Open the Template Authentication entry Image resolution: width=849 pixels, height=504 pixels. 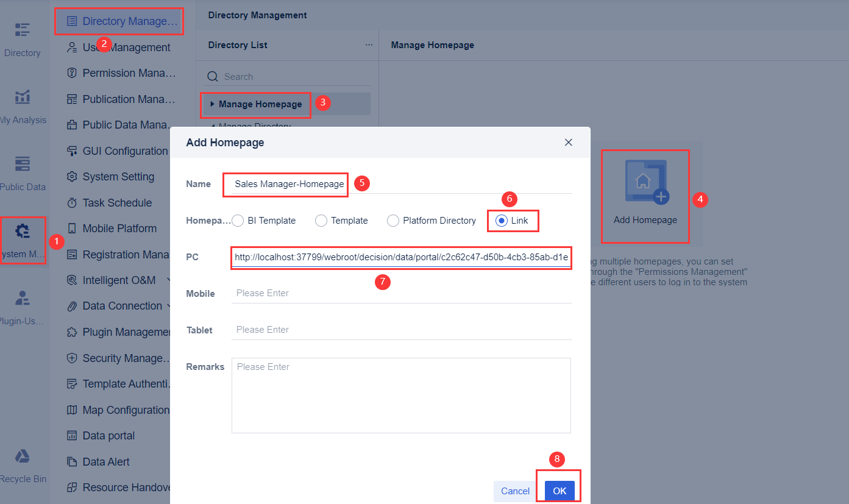coord(118,384)
